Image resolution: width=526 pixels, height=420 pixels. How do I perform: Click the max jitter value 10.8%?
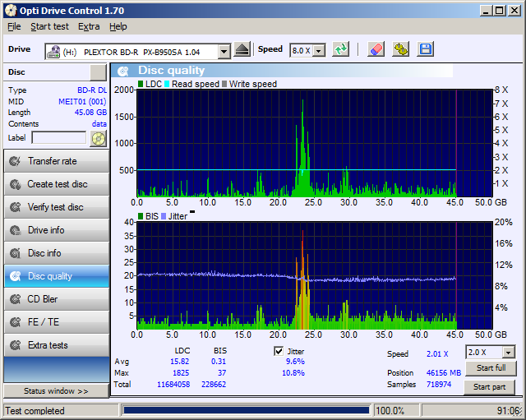[293, 373]
